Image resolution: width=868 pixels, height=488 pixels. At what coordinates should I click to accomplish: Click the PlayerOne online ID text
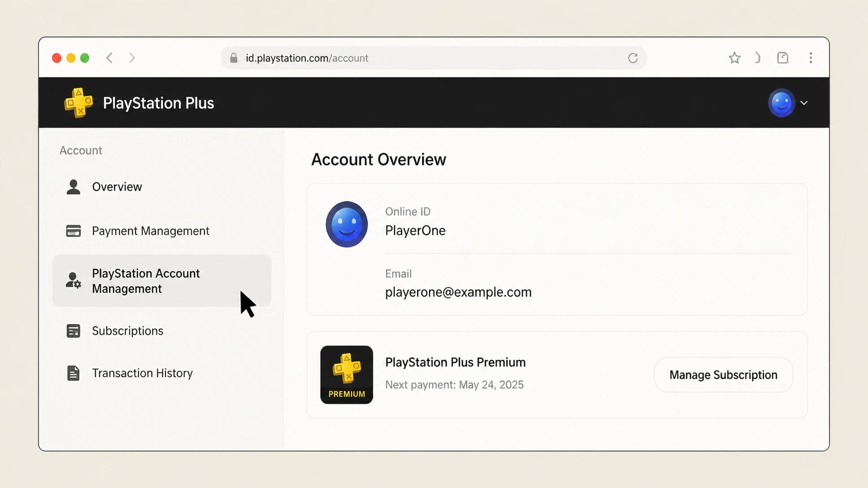pyautogui.click(x=415, y=230)
